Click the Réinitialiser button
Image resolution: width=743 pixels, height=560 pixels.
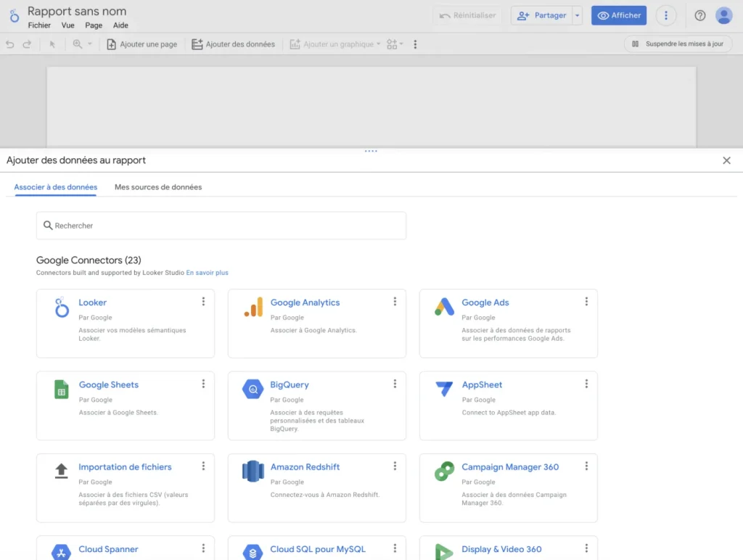pyautogui.click(x=467, y=16)
